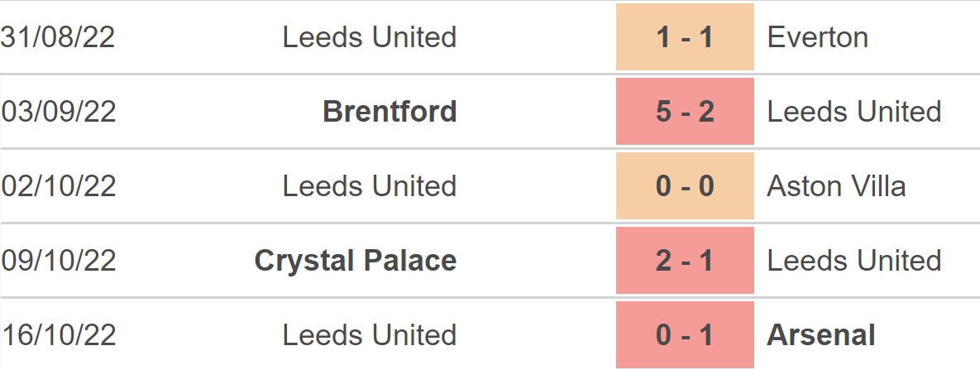Select Leeds United in the Aston Villa row
980x370 pixels.
pos(369,186)
